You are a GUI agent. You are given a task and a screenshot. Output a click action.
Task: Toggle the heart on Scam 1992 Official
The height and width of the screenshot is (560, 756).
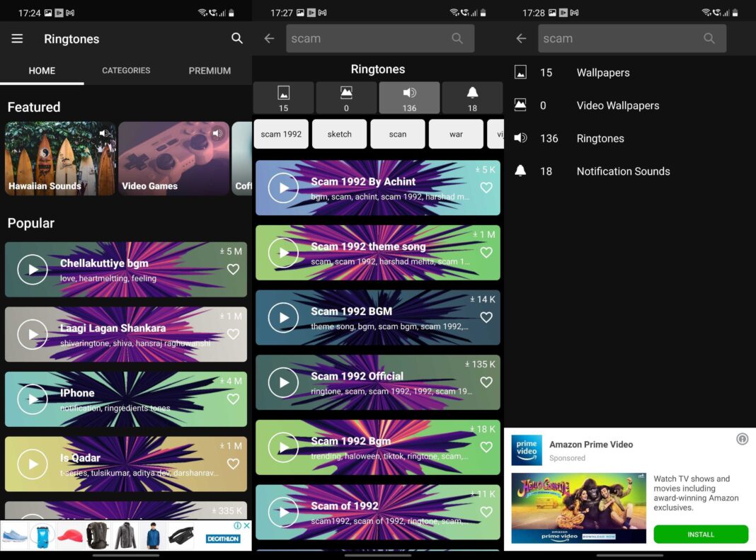click(486, 382)
